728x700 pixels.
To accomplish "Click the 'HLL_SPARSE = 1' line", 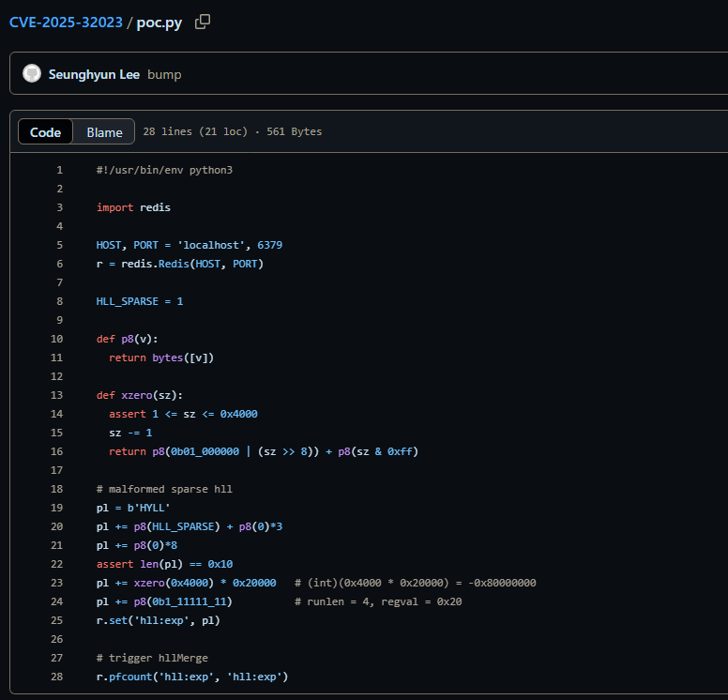I will (x=140, y=301).
